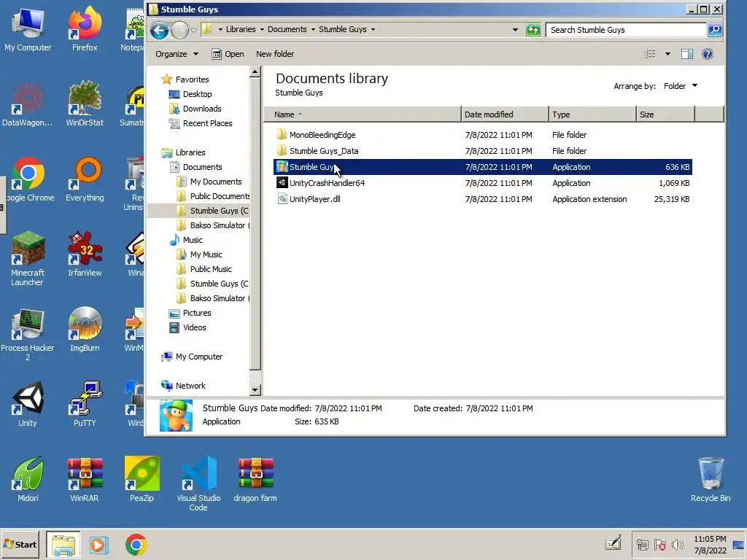The height and width of the screenshot is (560, 747).
Task: Launch PuTTY desktop shortcut
Action: 85,405
